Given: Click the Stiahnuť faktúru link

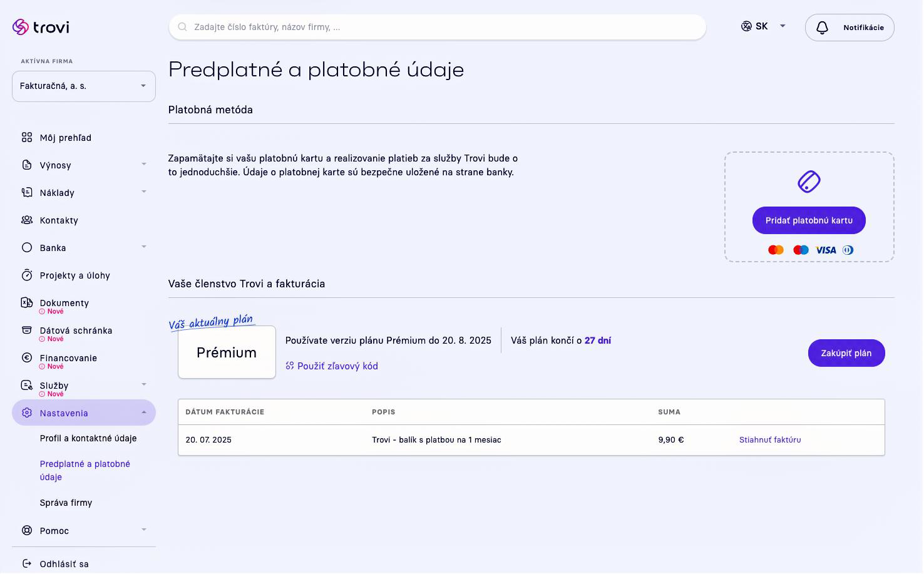Looking at the screenshot, I should click(771, 440).
